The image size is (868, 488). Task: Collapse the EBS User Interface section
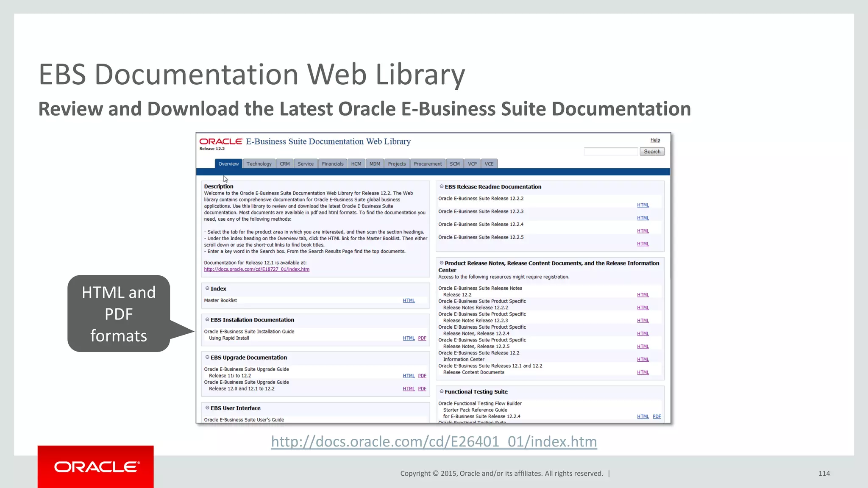(x=207, y=408)
